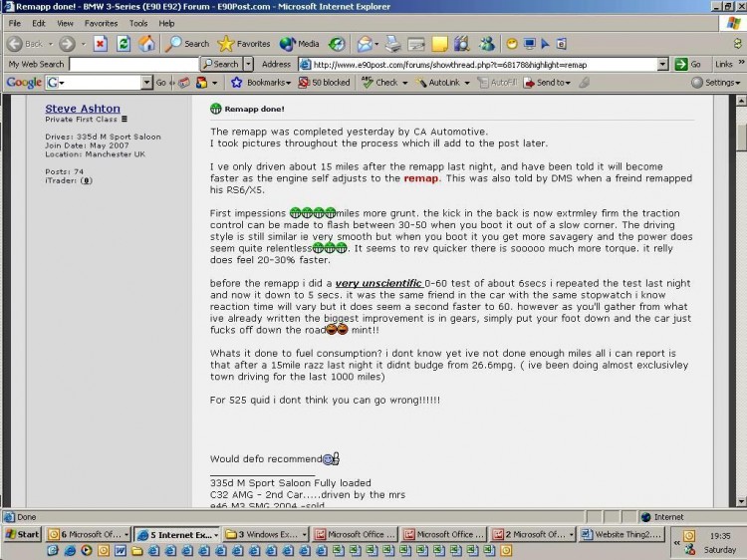
Task: Open the Favorites star button
Action: (x=243, y=44)
